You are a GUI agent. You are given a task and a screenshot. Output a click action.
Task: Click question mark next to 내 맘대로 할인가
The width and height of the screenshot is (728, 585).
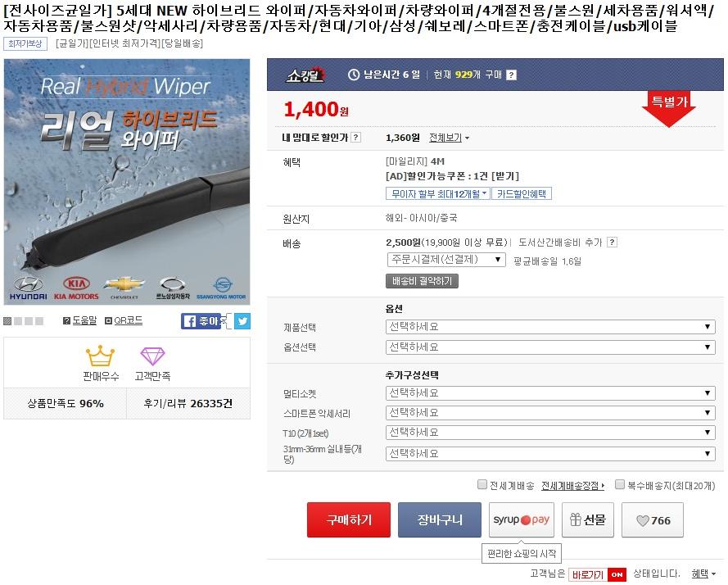point(355,137)
